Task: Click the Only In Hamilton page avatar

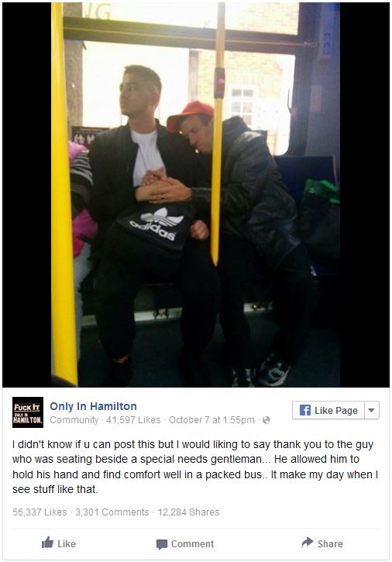Action: click(x=28, y=412)
